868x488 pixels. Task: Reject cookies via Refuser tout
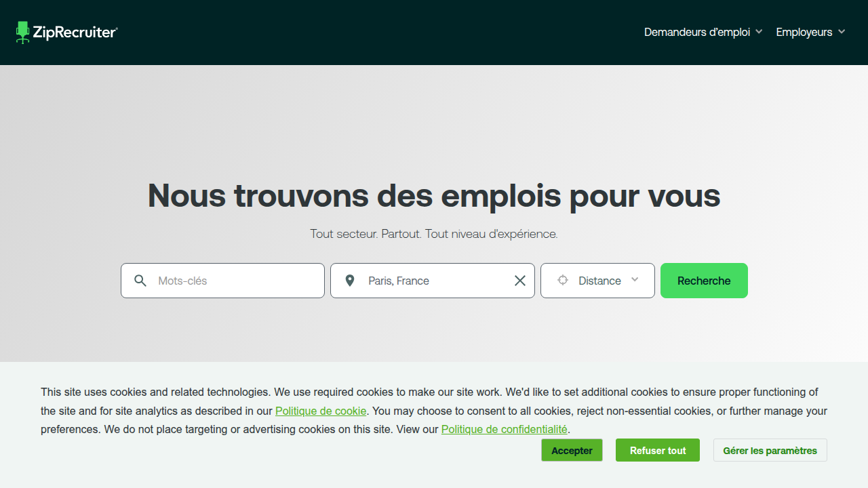658,451
